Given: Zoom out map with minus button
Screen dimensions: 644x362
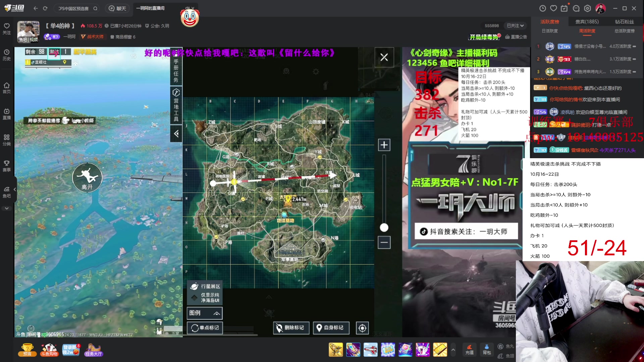Looking at the screenshot, I should pos(384,242).
